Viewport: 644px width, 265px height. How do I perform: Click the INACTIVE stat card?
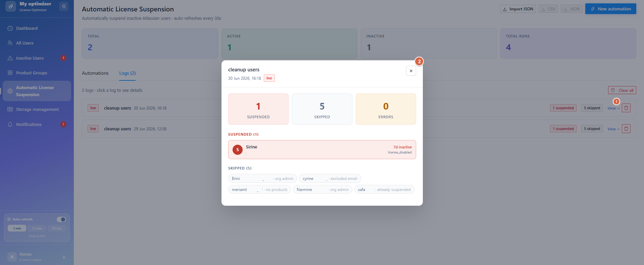429,44
